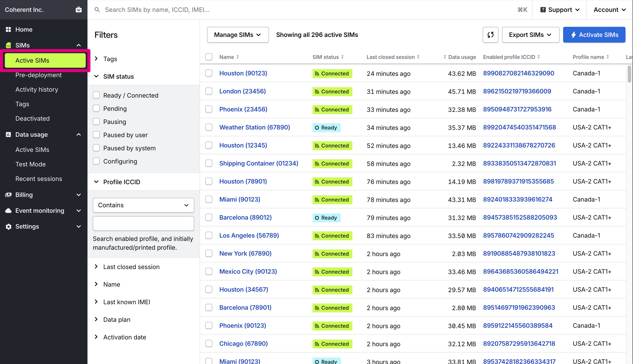Click the briefcase icon beside Coherent Inc.
This screenshot has height=364, width=633.
[79, 9]
